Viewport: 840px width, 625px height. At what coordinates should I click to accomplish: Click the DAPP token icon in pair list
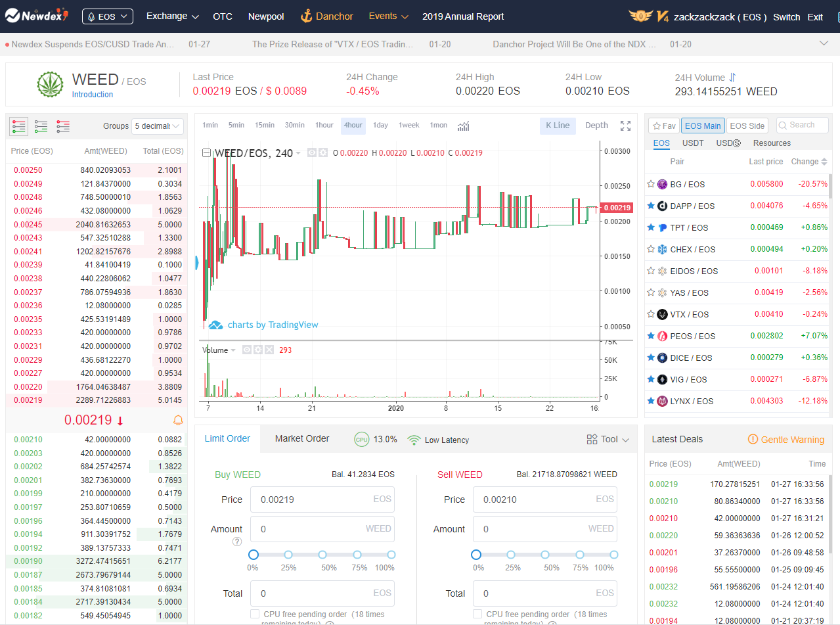point(662,206)
